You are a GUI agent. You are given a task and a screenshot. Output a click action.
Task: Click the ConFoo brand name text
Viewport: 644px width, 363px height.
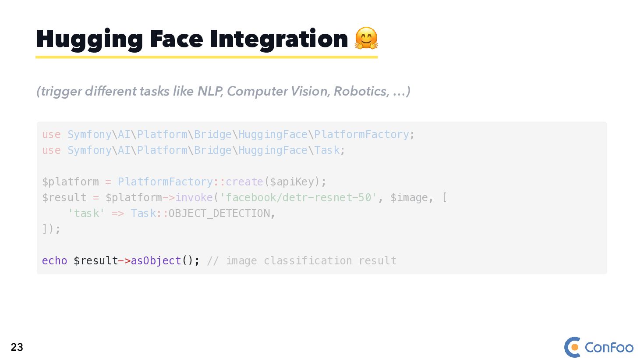609,348
